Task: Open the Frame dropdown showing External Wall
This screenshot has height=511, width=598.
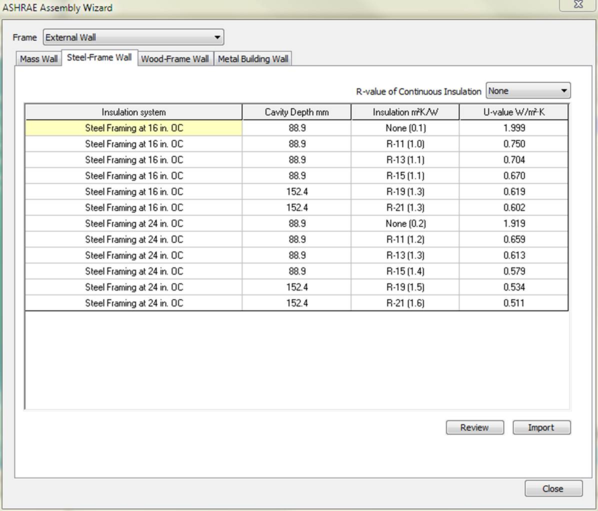Action: click(x=133, y=37)
